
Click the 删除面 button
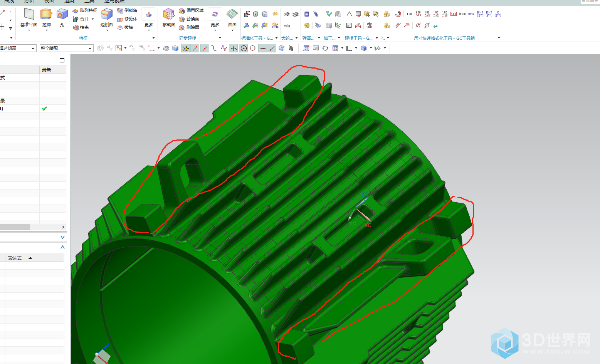pyautogui.click(x=189, y=27)
